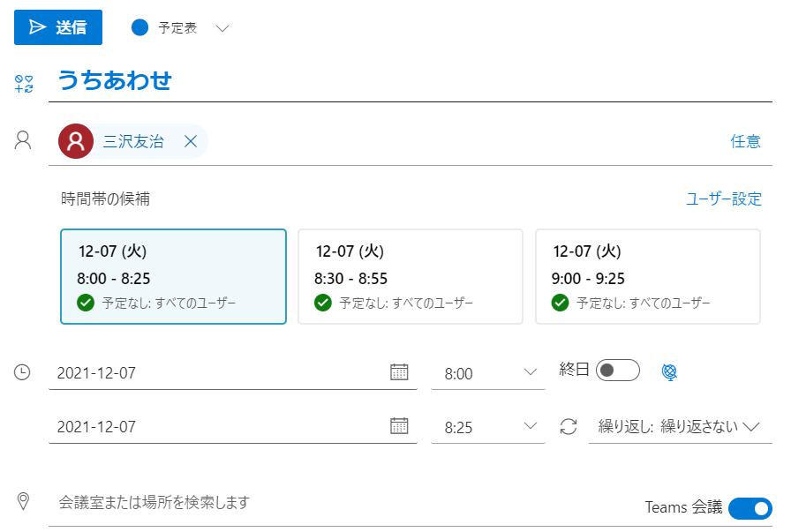This screenshot has width=791, height=532.
Task: Open the ユーザー設定 link
Action: pyautogui.click(x=723, y=199)
